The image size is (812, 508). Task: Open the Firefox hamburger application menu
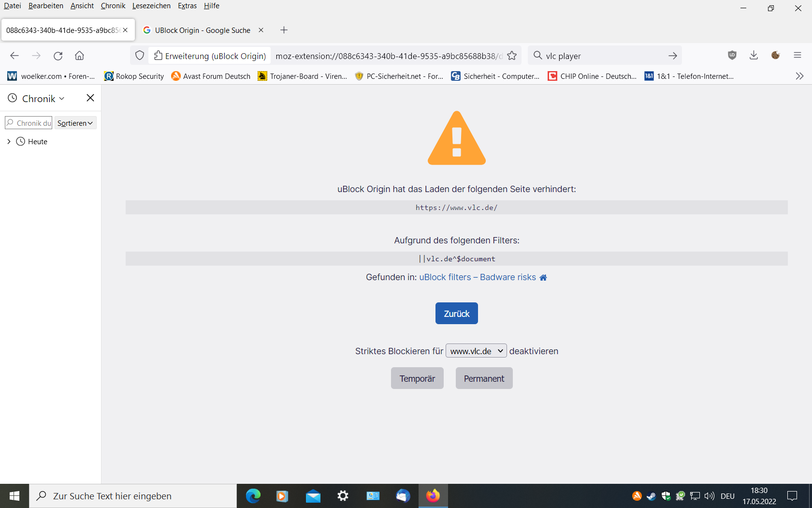pyautogui.click(x=797, y=55)
